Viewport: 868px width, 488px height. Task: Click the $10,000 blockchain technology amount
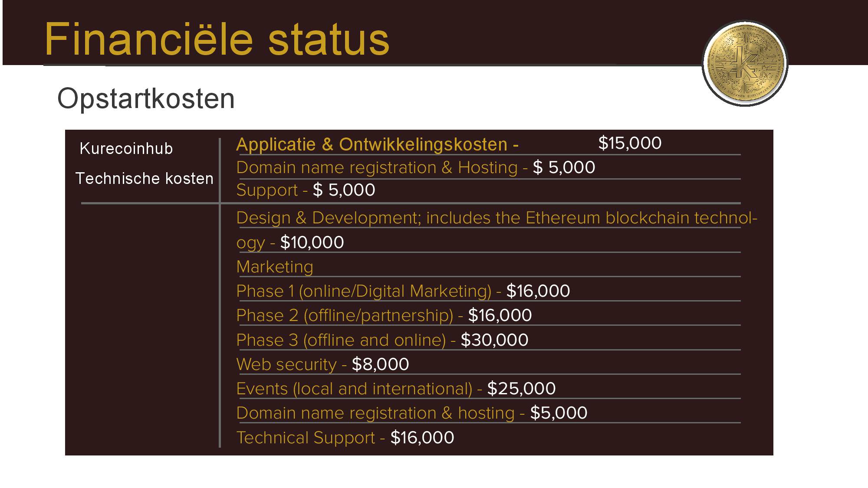(x=312, y=242)
